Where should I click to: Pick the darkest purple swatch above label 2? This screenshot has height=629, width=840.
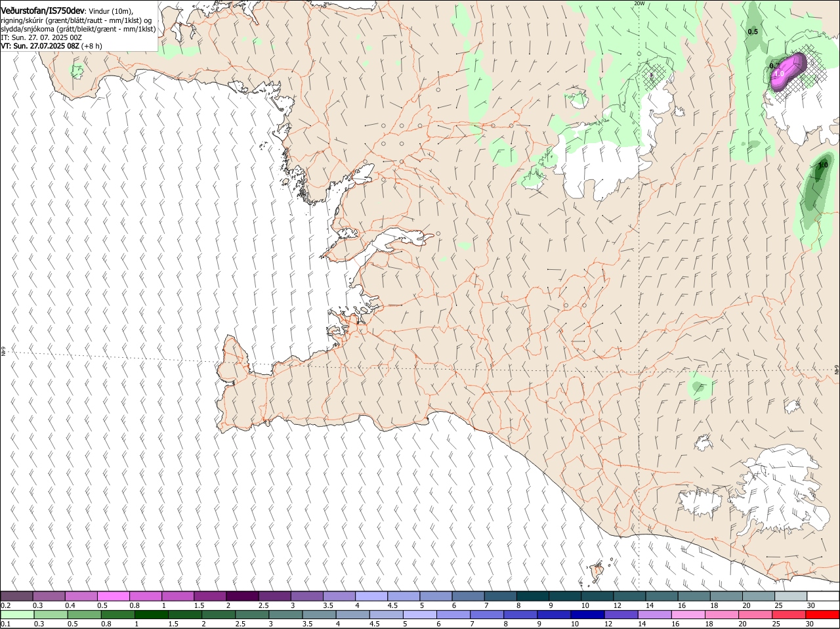point(242,596)
